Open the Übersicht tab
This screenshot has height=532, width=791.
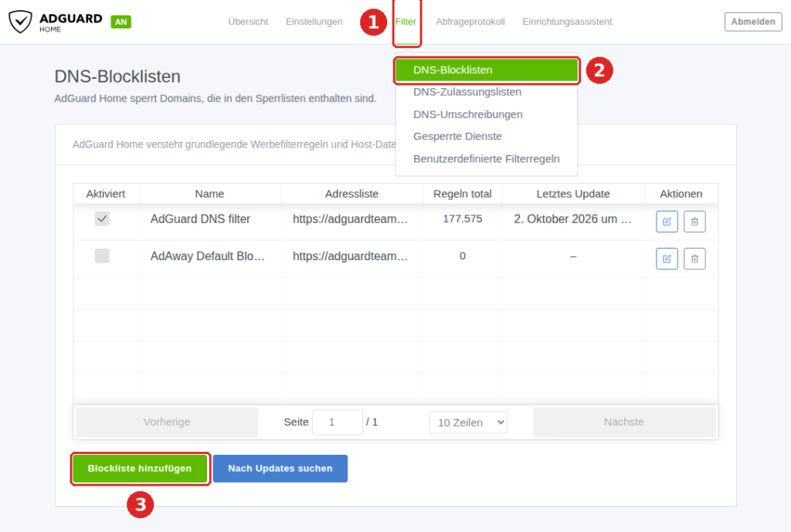pos(248,22)
